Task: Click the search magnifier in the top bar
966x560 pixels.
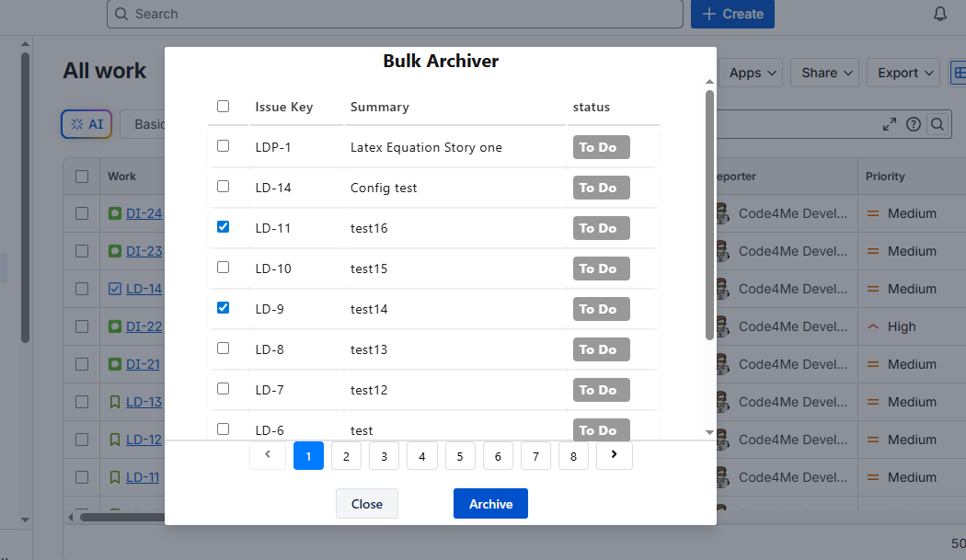Action: [x=121, y=14]
